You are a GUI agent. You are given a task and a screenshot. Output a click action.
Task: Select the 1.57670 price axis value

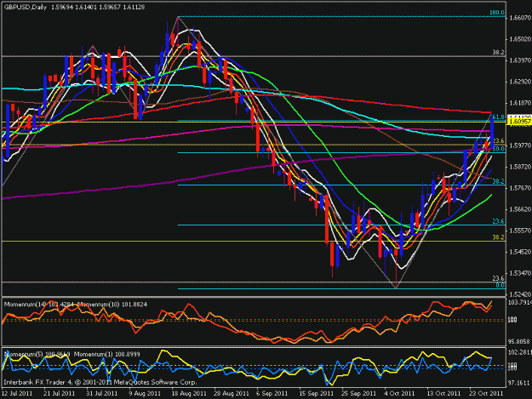click(x=520, y=188)
